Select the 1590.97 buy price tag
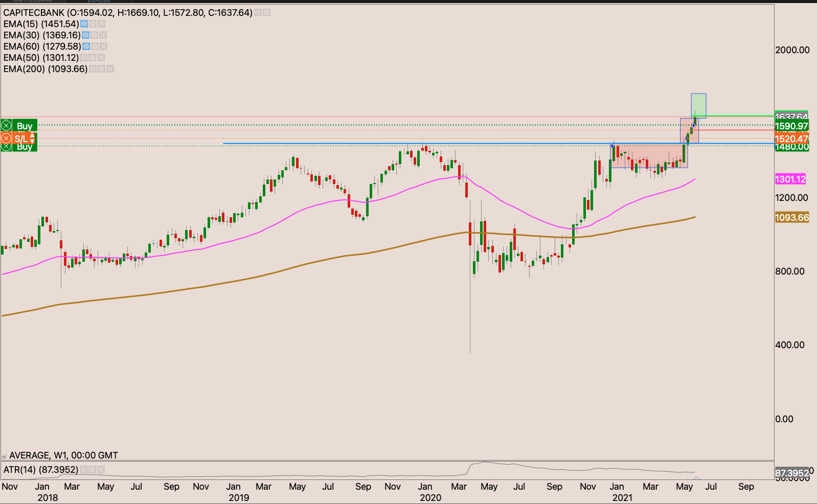The width and height of the screenshot is (817, 504). 791,126
